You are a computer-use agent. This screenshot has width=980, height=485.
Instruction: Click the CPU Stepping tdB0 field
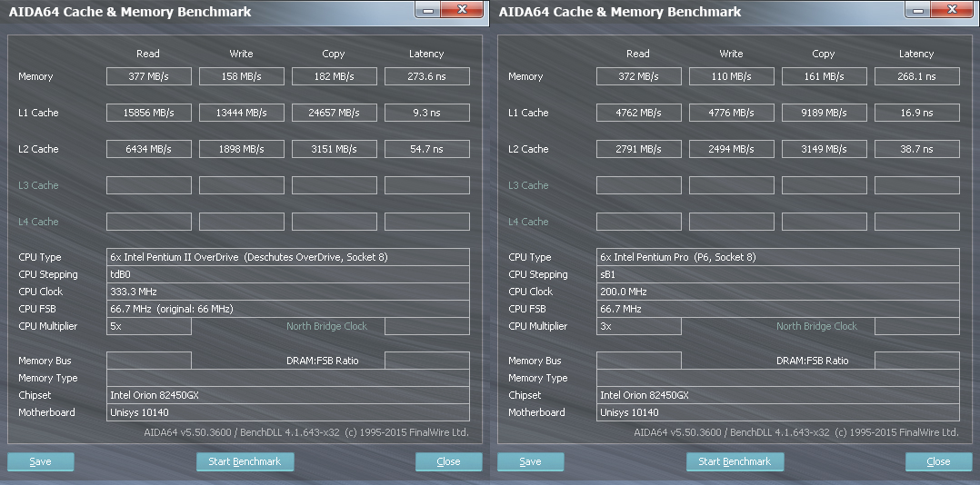(287, 274)
